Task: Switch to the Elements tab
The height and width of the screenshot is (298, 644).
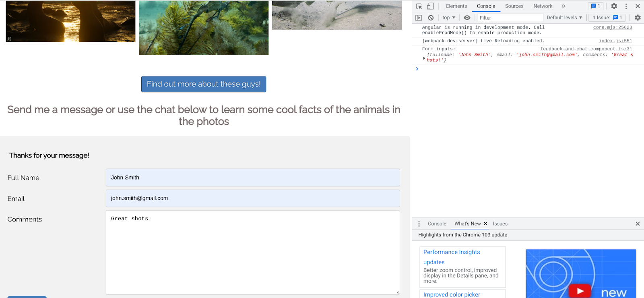Action: (456, 6)
